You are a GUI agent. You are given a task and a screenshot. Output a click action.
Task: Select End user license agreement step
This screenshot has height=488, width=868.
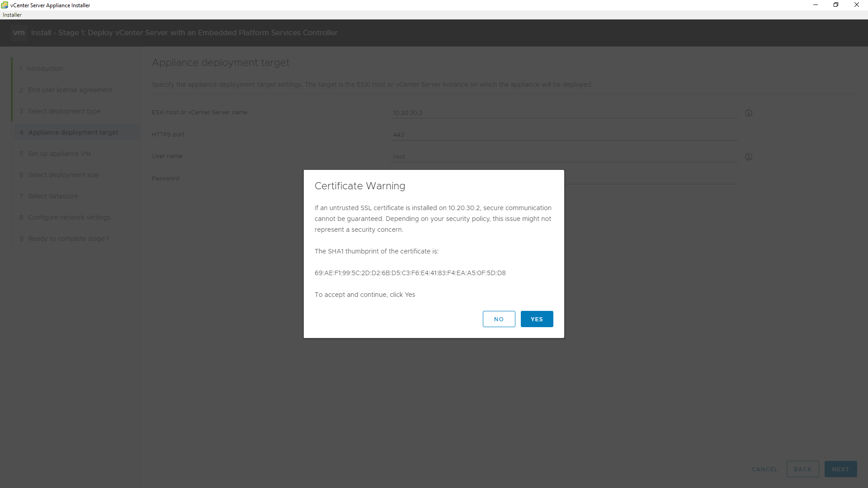click(x=70, y=90)
